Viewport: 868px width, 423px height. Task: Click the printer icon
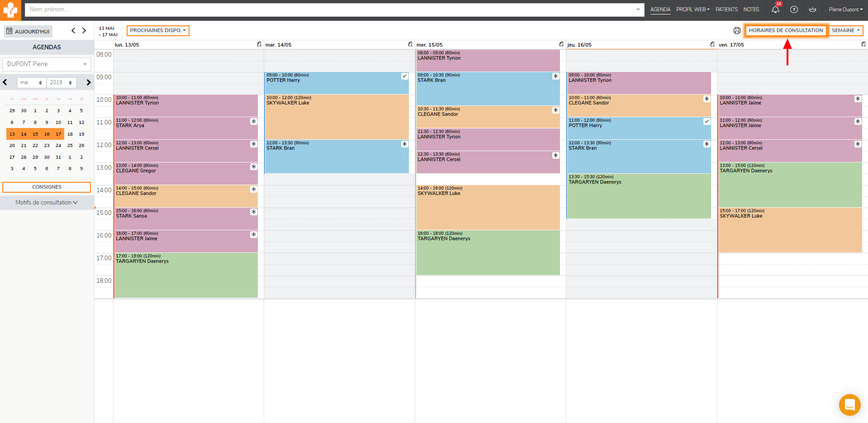point(737,31)
